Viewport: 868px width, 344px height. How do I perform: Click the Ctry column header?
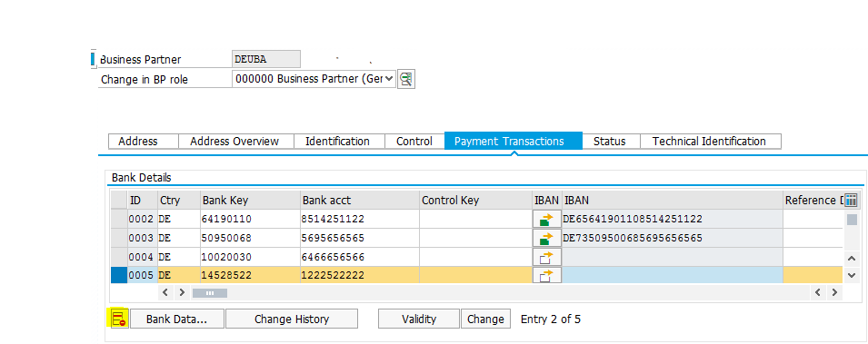(179, 201)
